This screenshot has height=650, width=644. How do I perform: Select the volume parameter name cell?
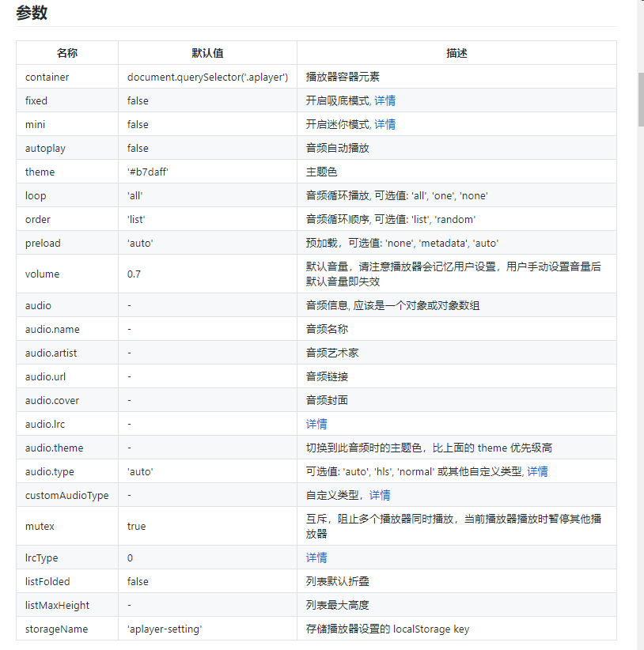[x=67, y=274]
